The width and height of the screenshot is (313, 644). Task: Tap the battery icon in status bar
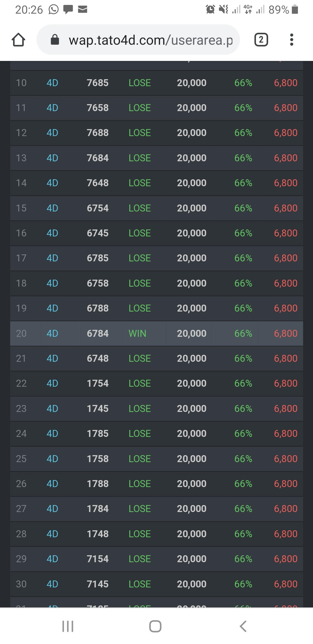[295, 10]
